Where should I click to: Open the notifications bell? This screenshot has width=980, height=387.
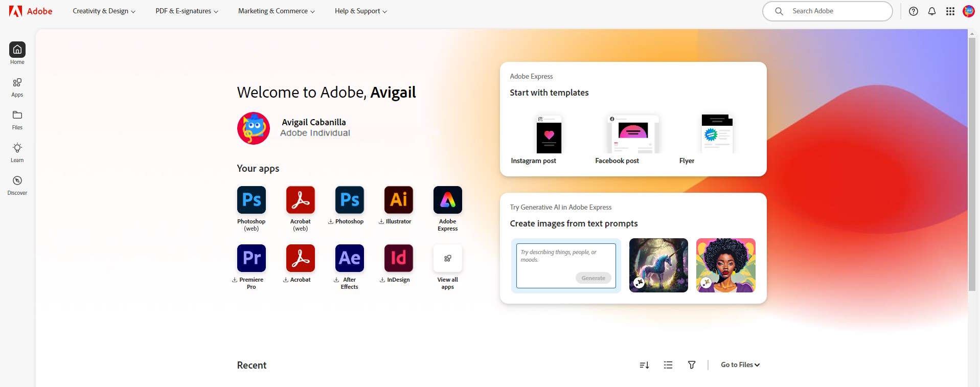pos(932,11)
